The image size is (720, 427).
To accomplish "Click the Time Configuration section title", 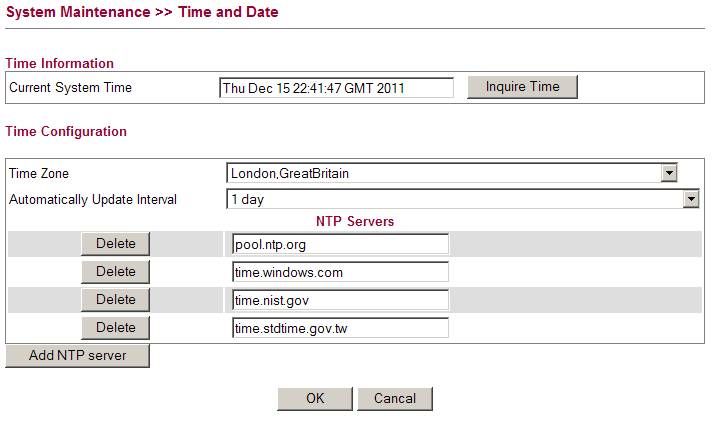I will (66, 131).
